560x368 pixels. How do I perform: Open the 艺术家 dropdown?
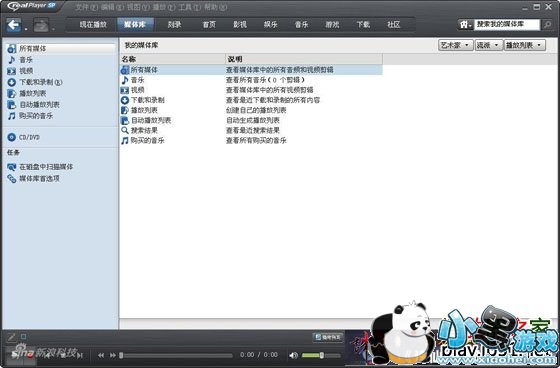click(x=455, y=45)
